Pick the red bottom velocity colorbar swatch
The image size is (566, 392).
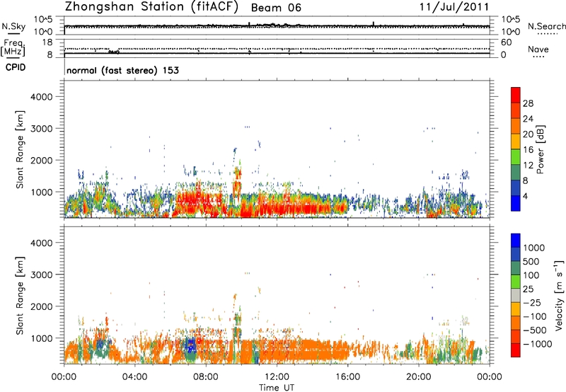[516, 350]
